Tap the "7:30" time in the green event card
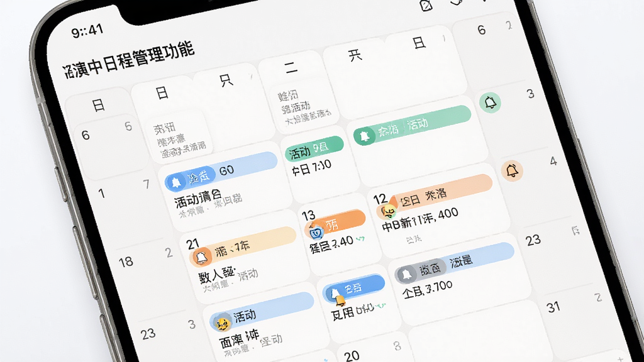 point(321,166)
